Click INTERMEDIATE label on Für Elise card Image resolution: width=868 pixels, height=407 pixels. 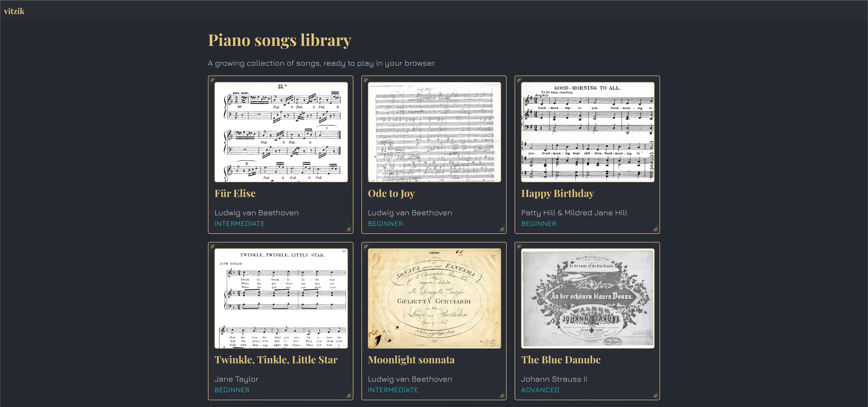[240, 224]
